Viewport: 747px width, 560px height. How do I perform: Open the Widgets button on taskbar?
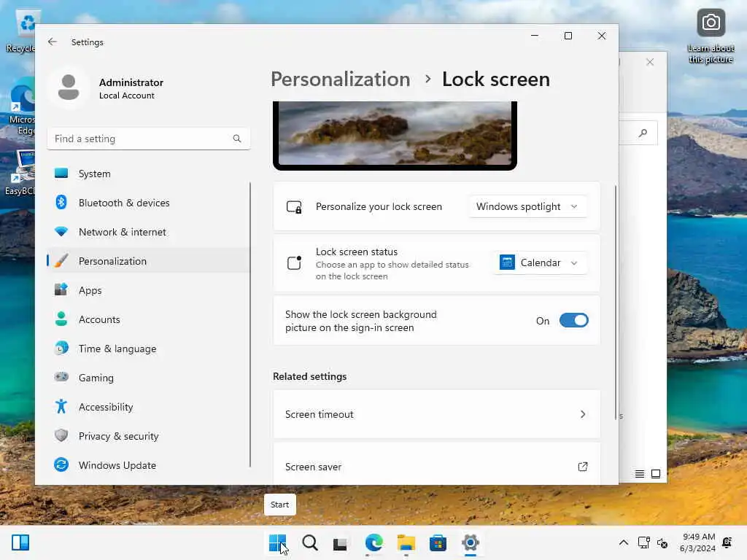click(20, 542)
